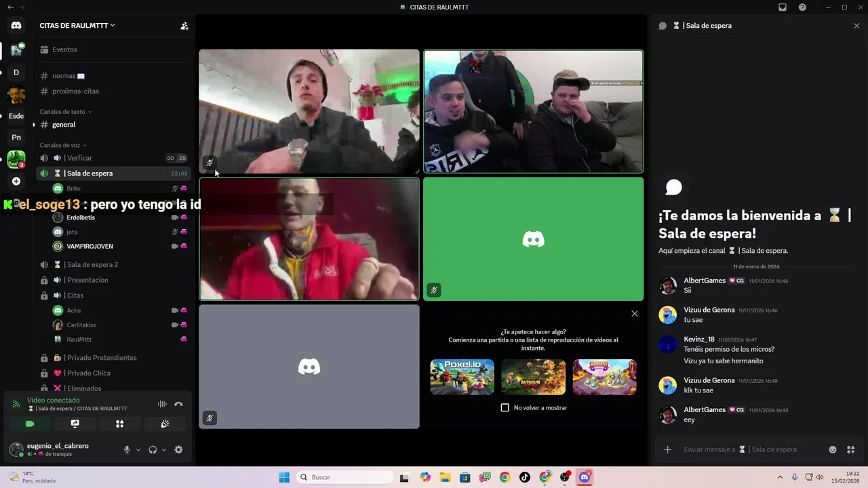
Task: Click user Erdelbetis in voice channel
Action: coord(119,218)
